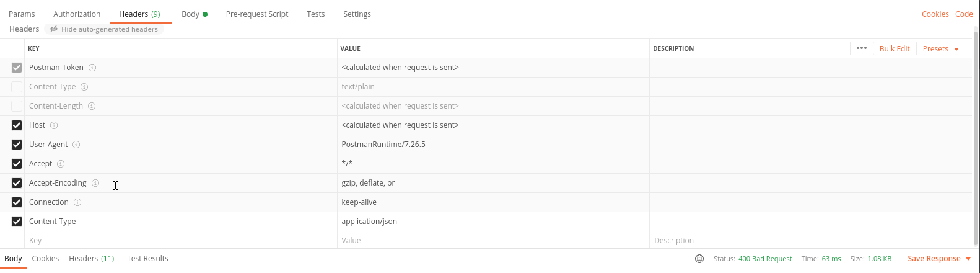The image size is (980, 273).
Task: Uncheck the last Content-Type application/json row
Action: click(x=17, y=222)
